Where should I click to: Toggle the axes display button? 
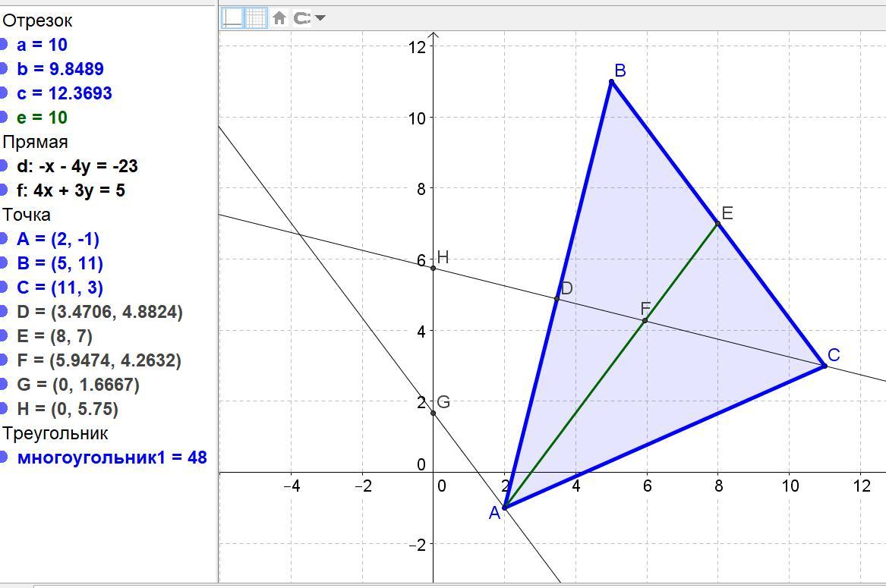coord(232,17)
